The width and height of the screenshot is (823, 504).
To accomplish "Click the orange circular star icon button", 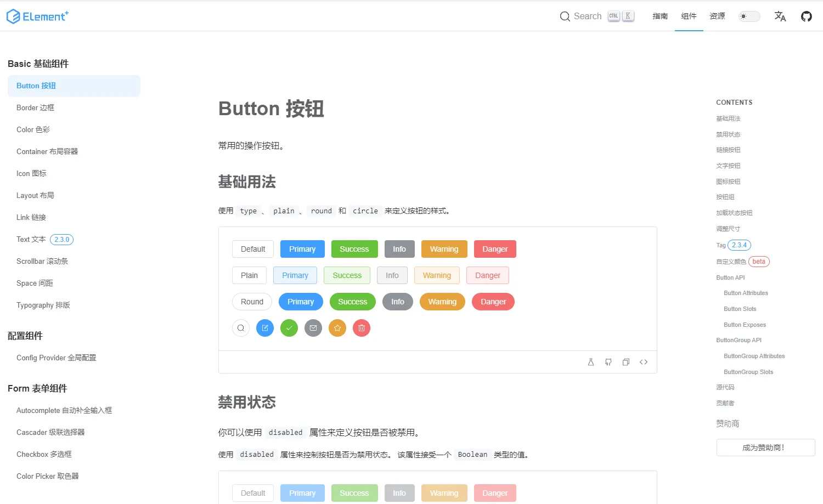I will [x=337, y=328].
